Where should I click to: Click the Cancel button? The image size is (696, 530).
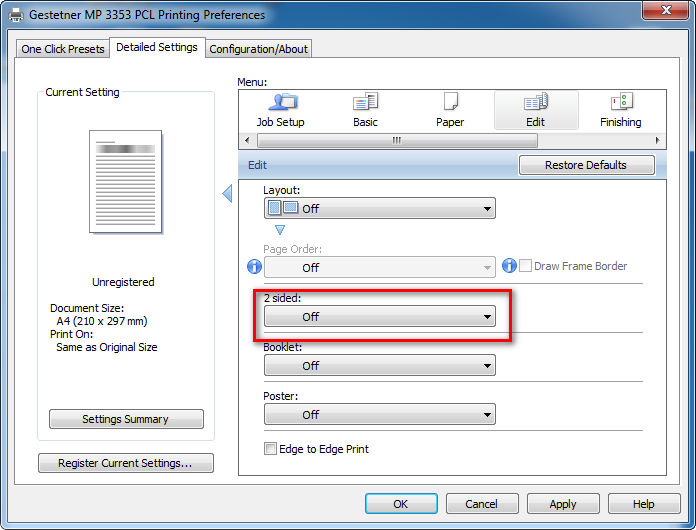482,504
